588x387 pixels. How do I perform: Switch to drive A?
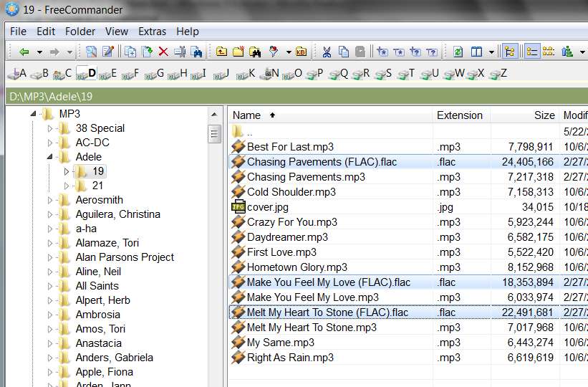17,73
